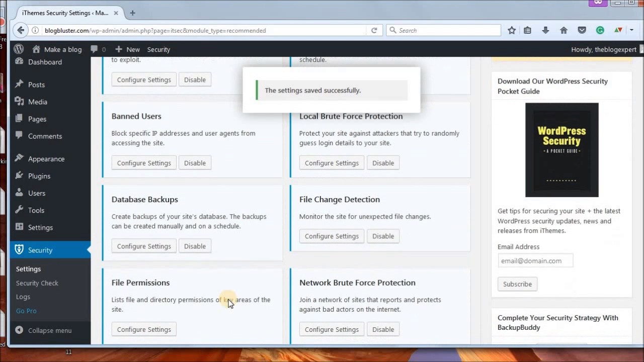Image resolution: width=644 pixels, height=362 pixels.
Task: Open Make a blog site home icon
Action: pos(36,49)
